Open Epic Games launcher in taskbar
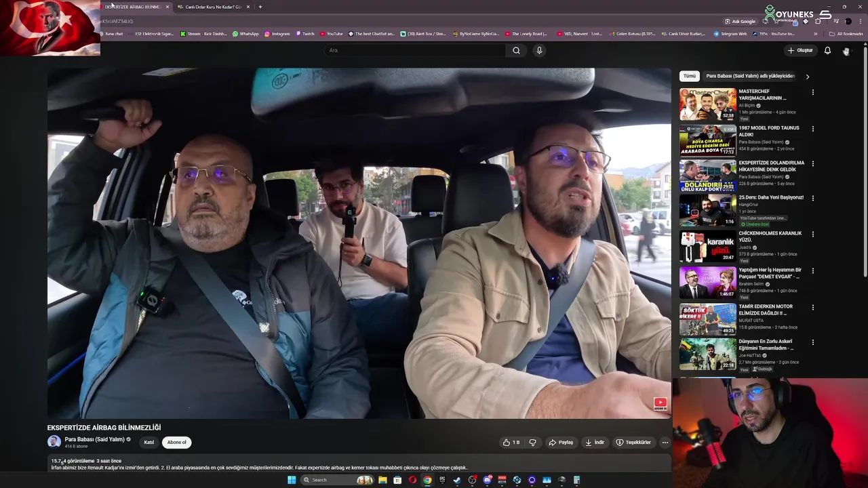The width and height of the screenshot is (868, 488). click(x=442, y=480)
